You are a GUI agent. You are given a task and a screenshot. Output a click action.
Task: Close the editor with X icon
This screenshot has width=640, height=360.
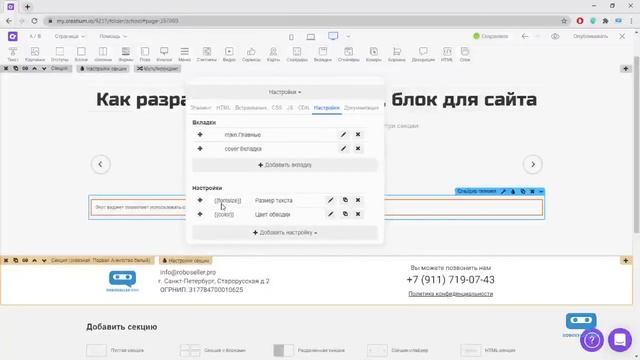pos(622,36)
